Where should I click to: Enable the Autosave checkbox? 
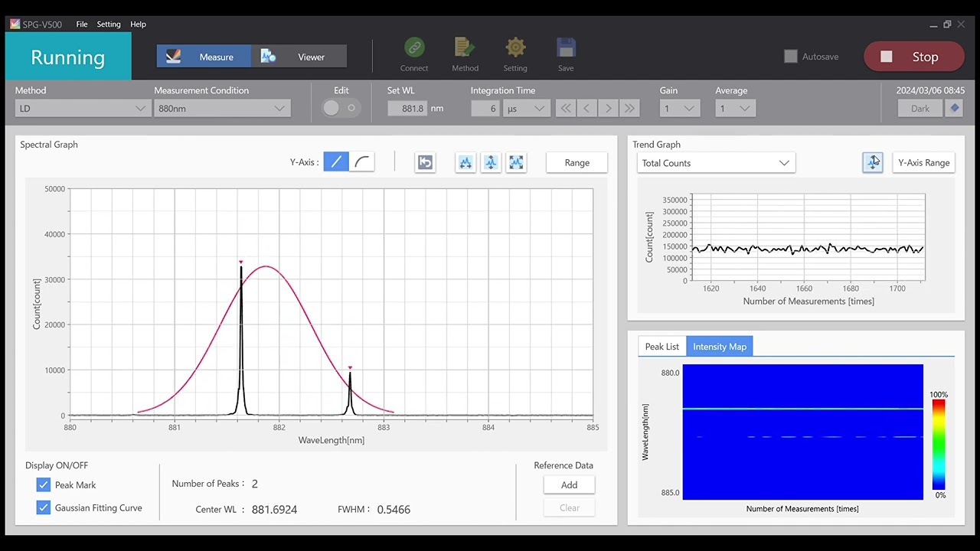(791, 57)
